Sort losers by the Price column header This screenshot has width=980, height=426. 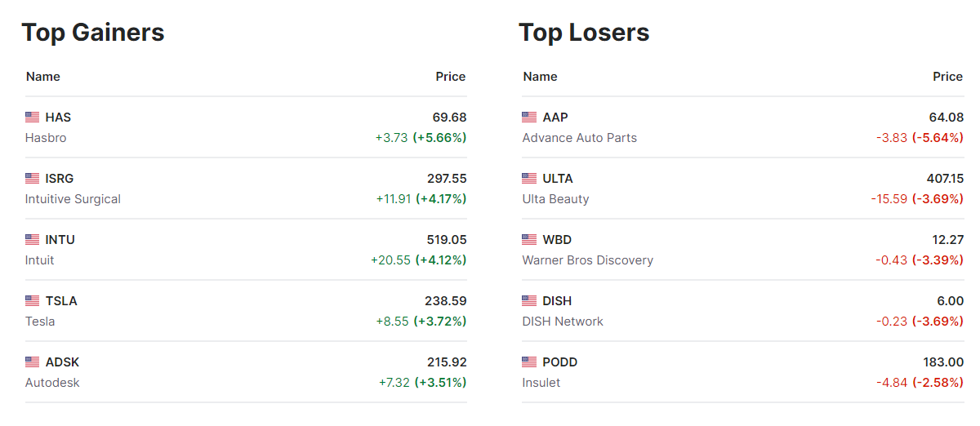[x=947, y=77]
